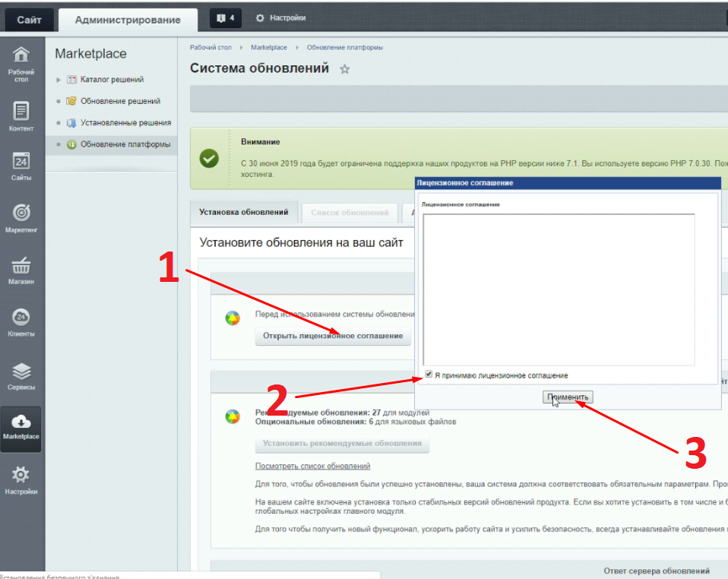Image resolution: width=728 pixels, height=579 pixels.
Task: Click the notifications counter showing 4
Action: click(226, 18)
